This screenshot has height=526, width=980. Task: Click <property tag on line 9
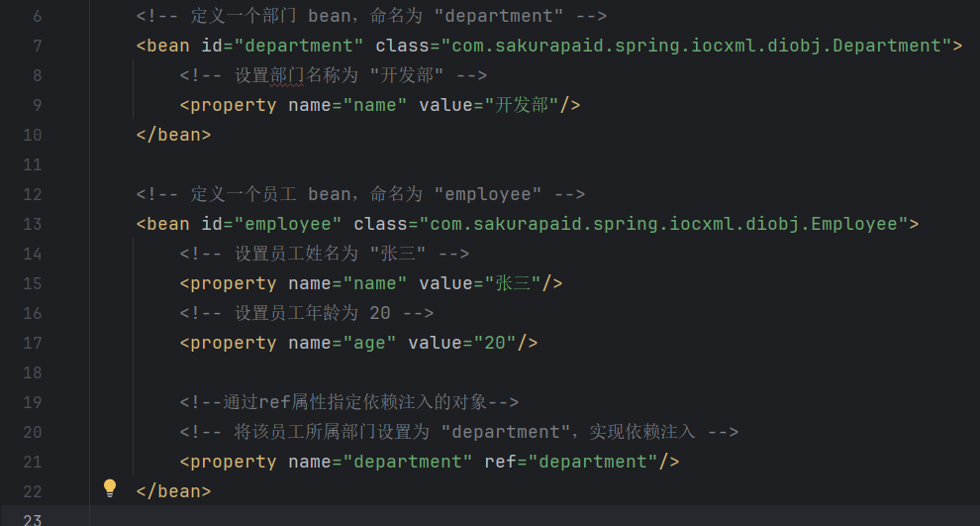228,105
